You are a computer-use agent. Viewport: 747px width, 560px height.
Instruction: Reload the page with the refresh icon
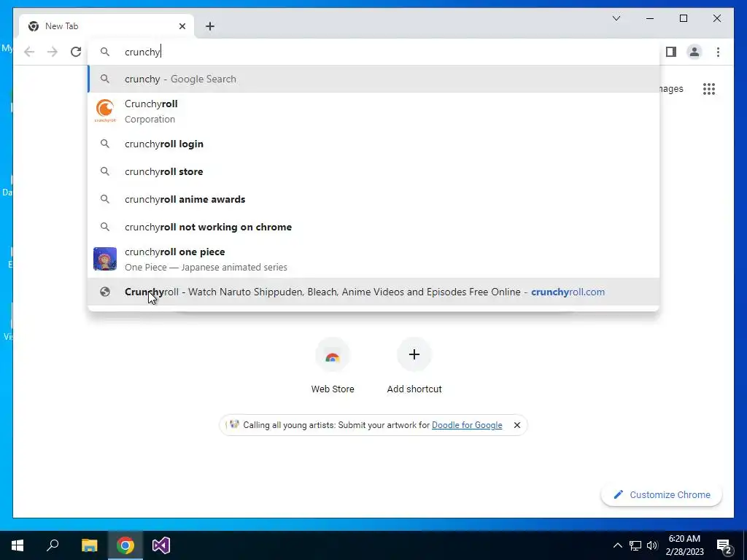(x=76, y=52)
